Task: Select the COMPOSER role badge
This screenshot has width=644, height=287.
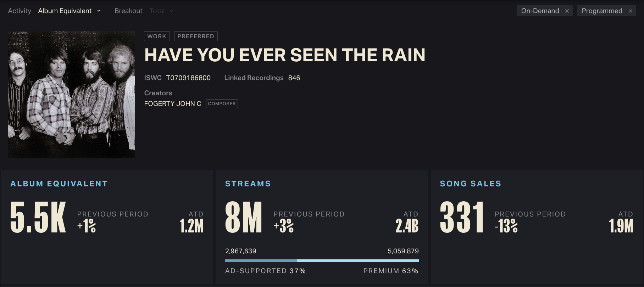Action: [x=222, y=103]
